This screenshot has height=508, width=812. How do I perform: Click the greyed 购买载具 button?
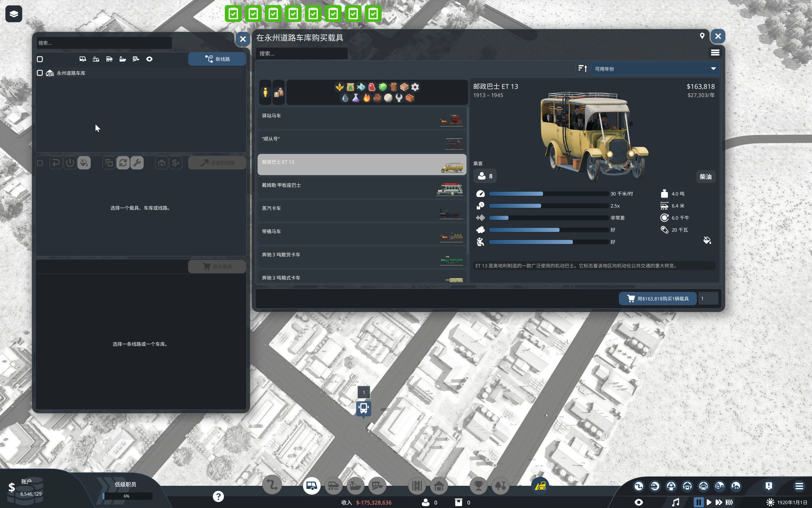click(x=217, y=266)
